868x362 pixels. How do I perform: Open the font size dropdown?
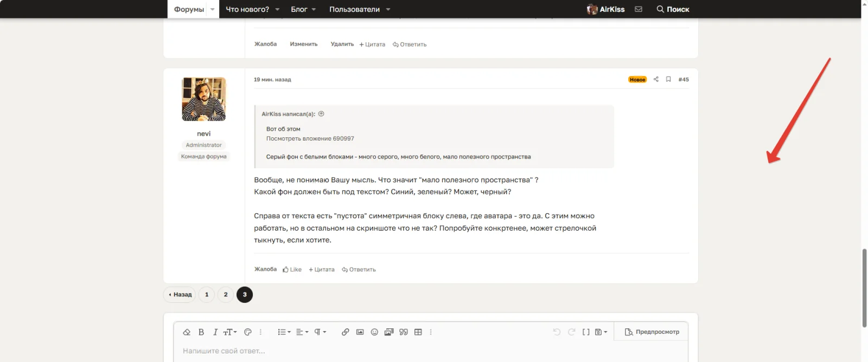pos(230,332)
